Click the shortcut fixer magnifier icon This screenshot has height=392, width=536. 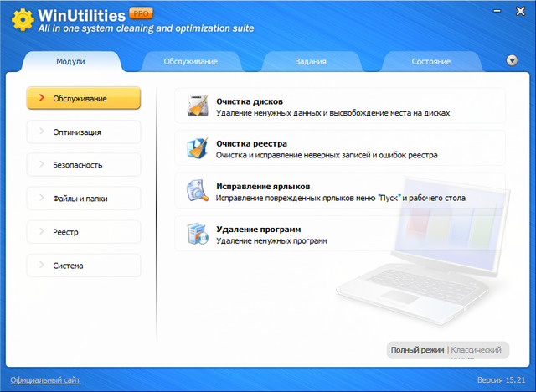point(198,192)
